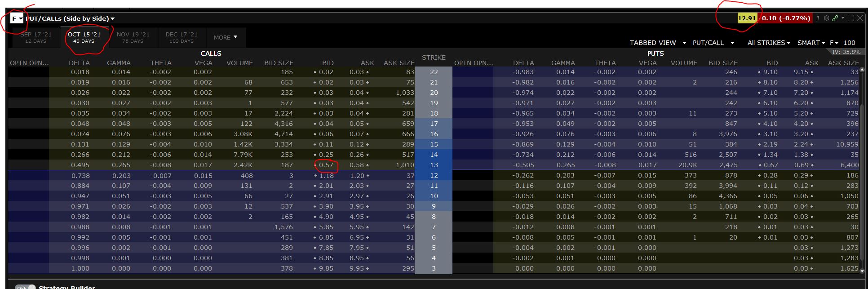Click the MORE expirations button
The image size is (868, 289).
tap(225, 37)
